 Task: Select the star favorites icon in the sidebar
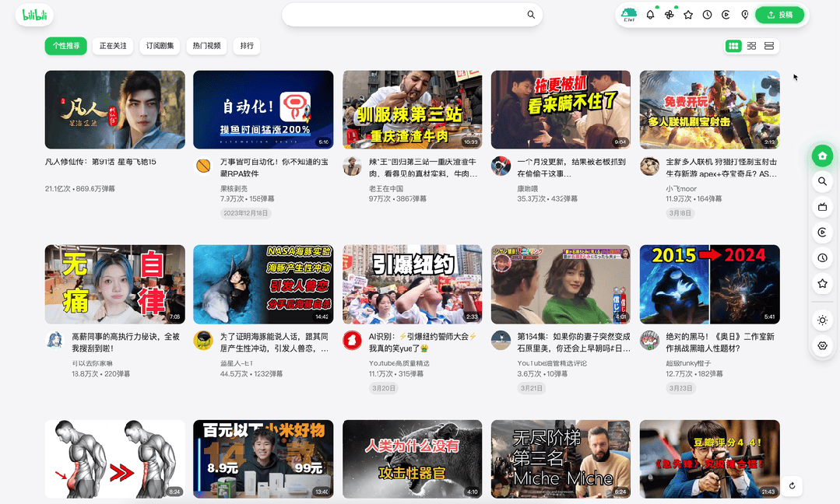point(822,284)
